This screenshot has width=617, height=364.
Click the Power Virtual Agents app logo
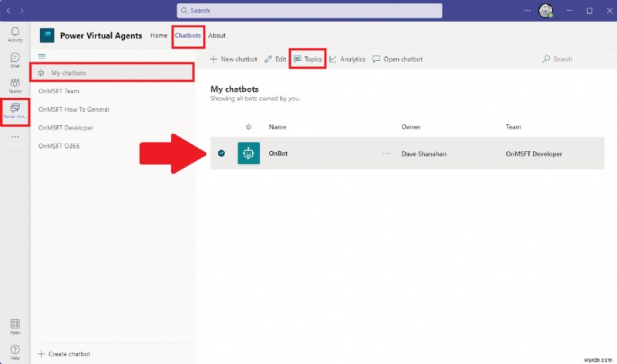pyautogui.click(x=47, y=35)
